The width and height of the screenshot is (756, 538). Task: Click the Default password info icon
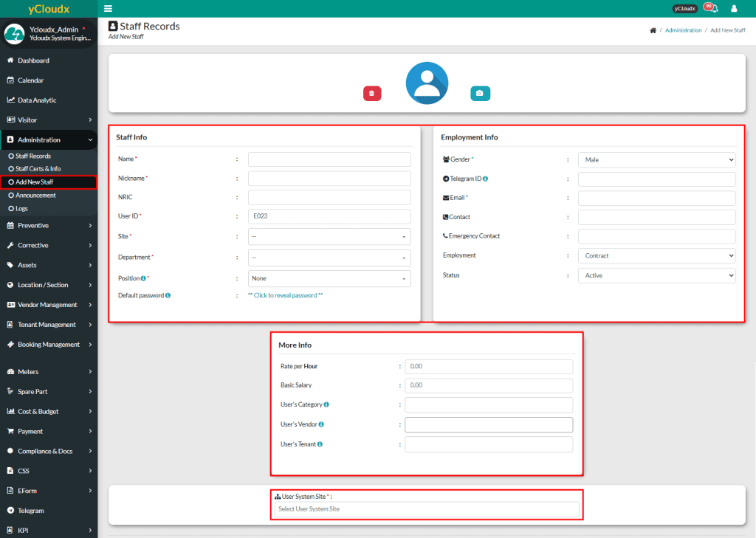(168, 295)
